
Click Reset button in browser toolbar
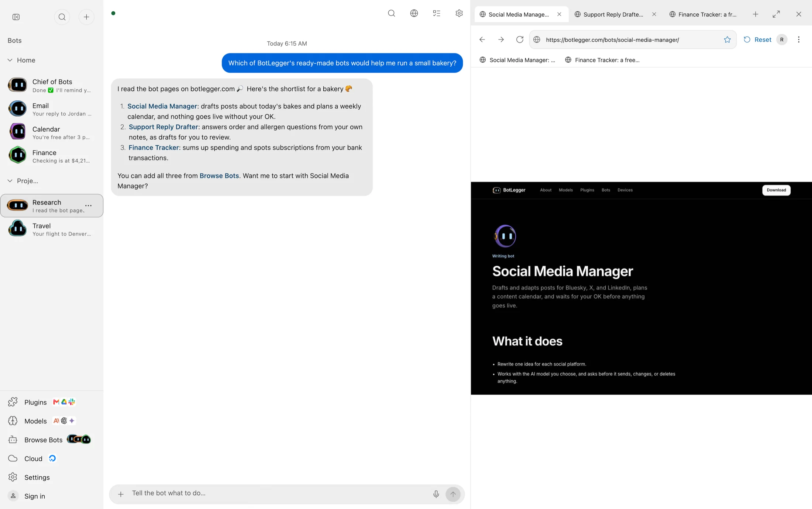coord(757,39)
